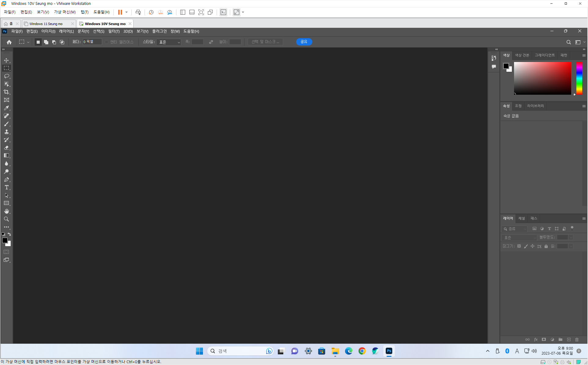This screenshot has width=588, height=365.
Task: Open Chrome from the Windows taskbar
Action: point(362,351)
